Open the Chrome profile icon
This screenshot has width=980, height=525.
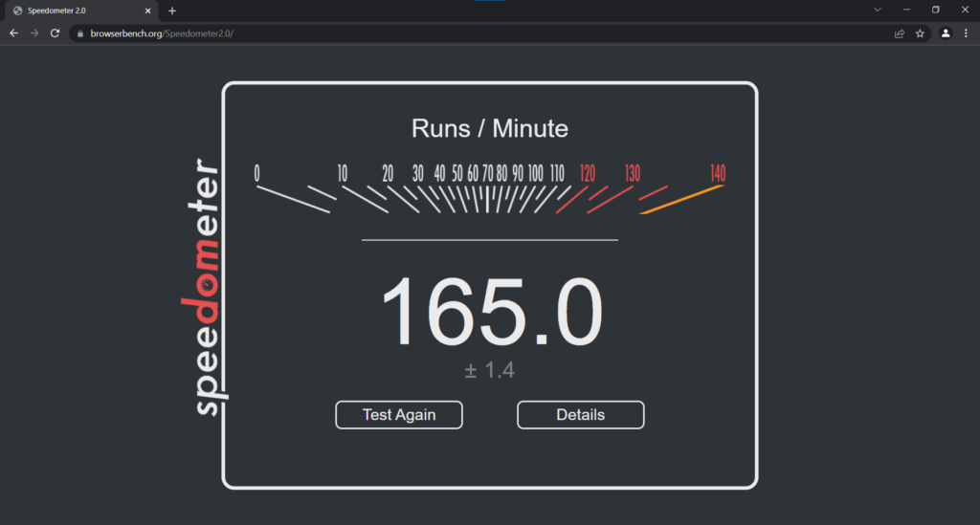(946, 33)
